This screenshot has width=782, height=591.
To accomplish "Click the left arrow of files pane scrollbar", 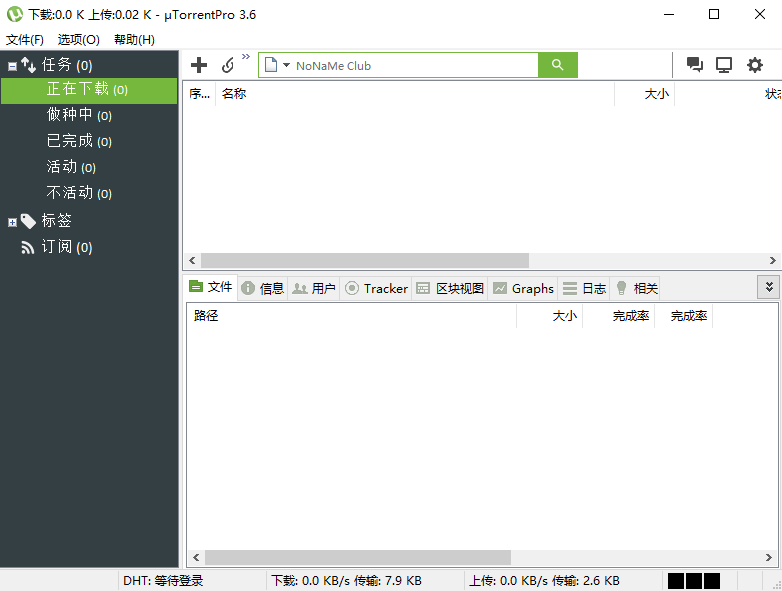I will pyautogui.click(x=196, y=558).
